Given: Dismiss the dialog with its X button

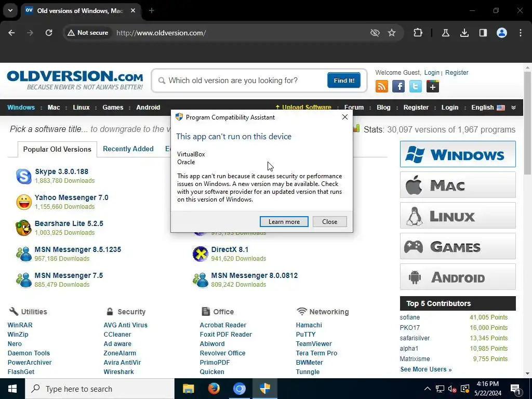Looking at the screenshot, I should click(x=345, y=117).
